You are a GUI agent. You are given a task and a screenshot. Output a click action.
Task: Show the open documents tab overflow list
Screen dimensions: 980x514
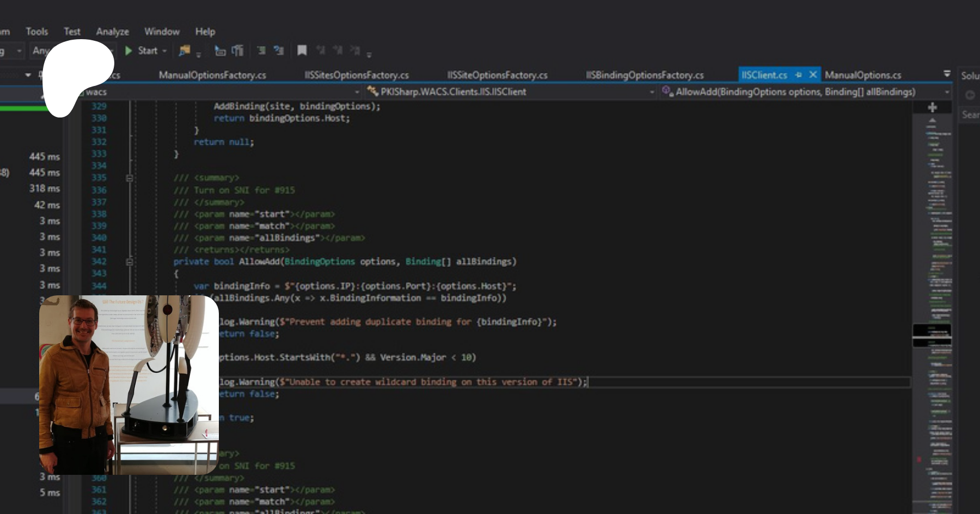tap(947, 73)
